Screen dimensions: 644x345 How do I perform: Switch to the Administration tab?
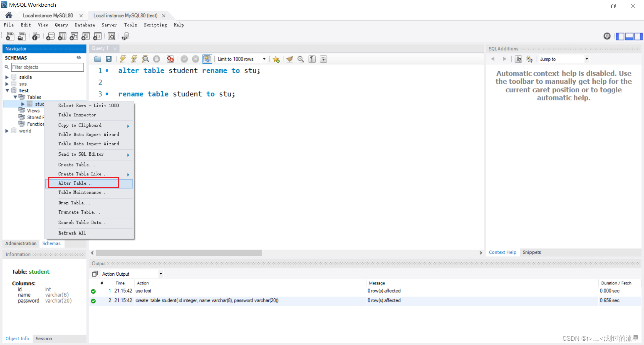(x=21, y=244)
